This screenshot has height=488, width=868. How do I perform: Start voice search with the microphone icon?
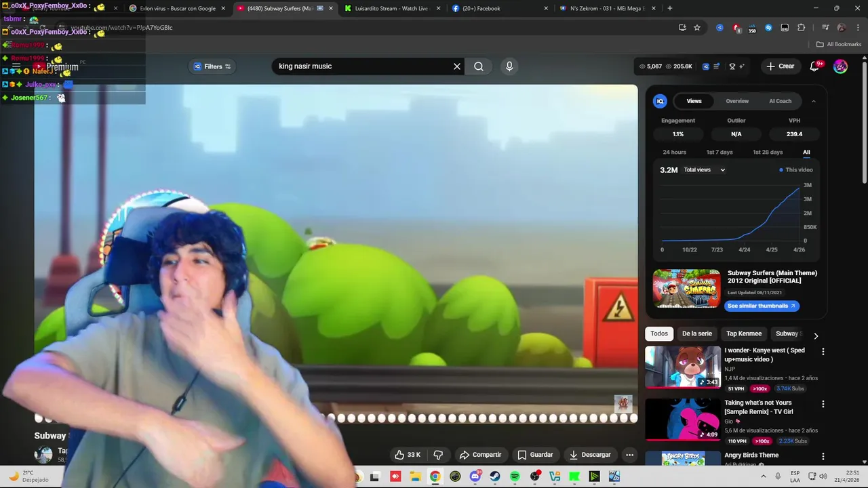point(509,66)
